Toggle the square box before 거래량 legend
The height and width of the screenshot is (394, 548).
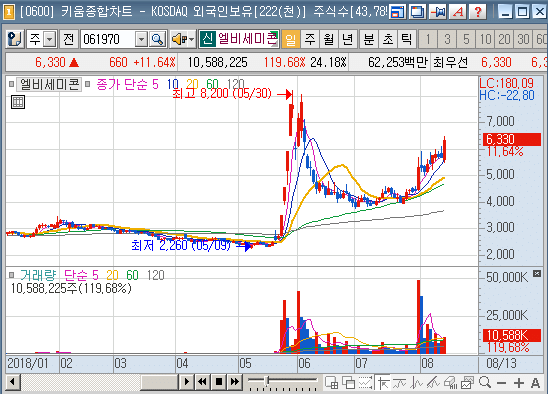[x=11, y=274]
